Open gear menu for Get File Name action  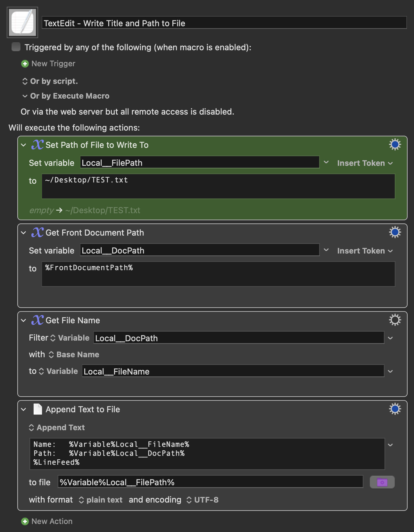(x=395, y=320)
